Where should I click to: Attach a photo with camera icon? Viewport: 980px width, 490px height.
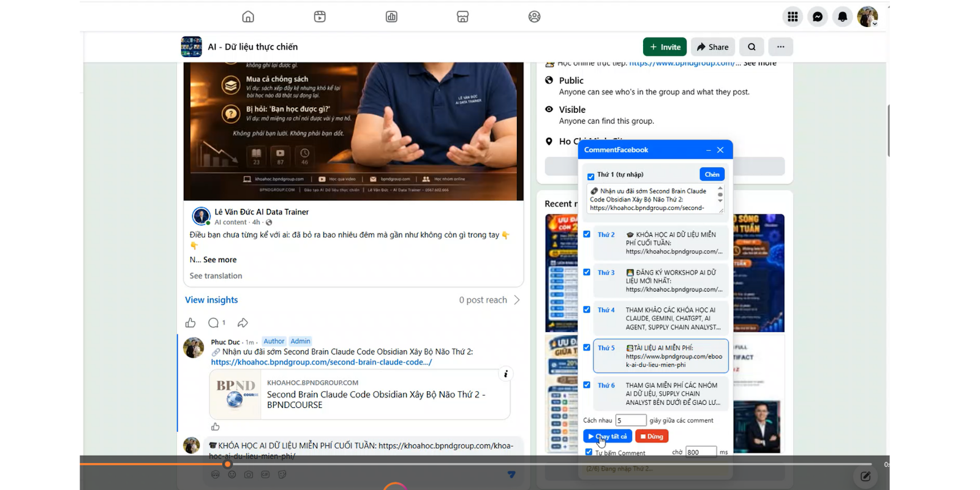[248, 474]
